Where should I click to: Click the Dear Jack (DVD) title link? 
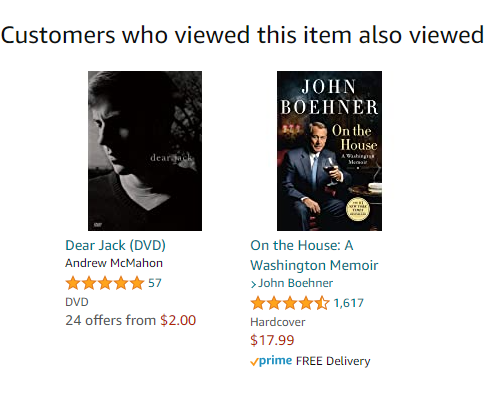click(x=115, y=245)
